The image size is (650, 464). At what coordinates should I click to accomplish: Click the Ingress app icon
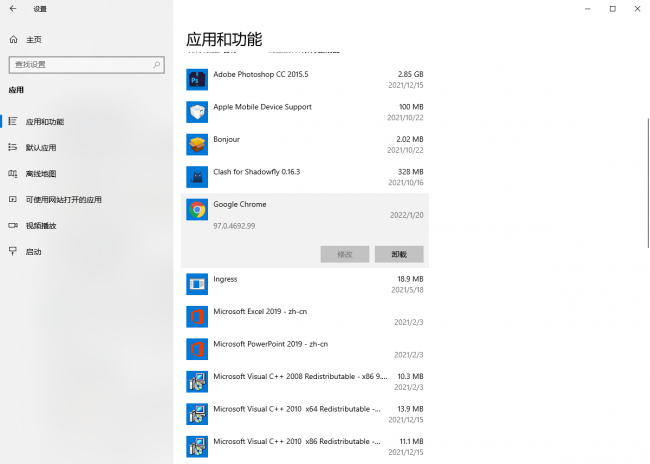197,284
